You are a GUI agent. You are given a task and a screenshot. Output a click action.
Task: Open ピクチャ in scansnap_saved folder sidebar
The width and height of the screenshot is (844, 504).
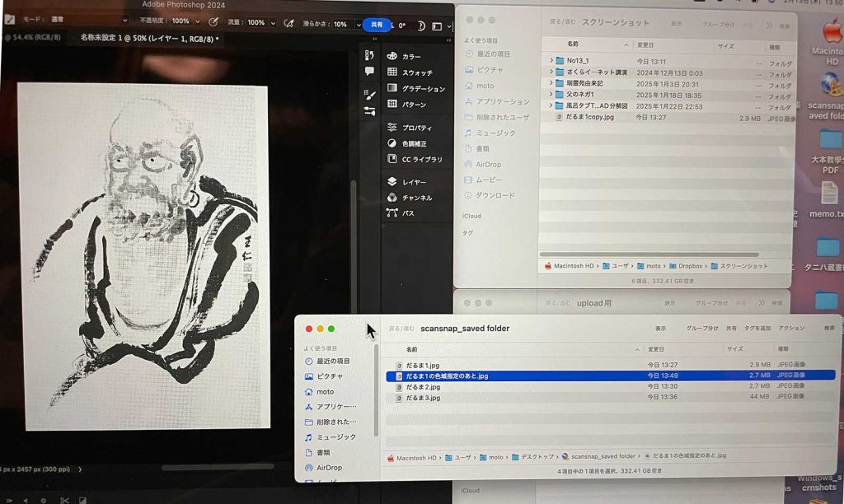point(330,376)
